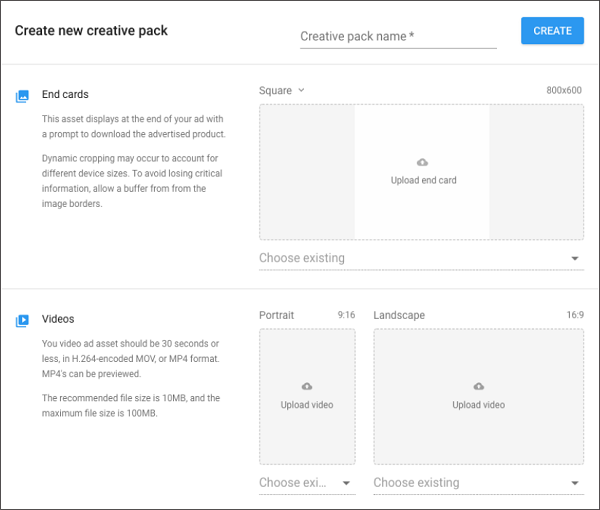Open the end card Choose existing dropdown
This screenshot has height=510, width=600.
pyautogui.click(x=420, y=258)
